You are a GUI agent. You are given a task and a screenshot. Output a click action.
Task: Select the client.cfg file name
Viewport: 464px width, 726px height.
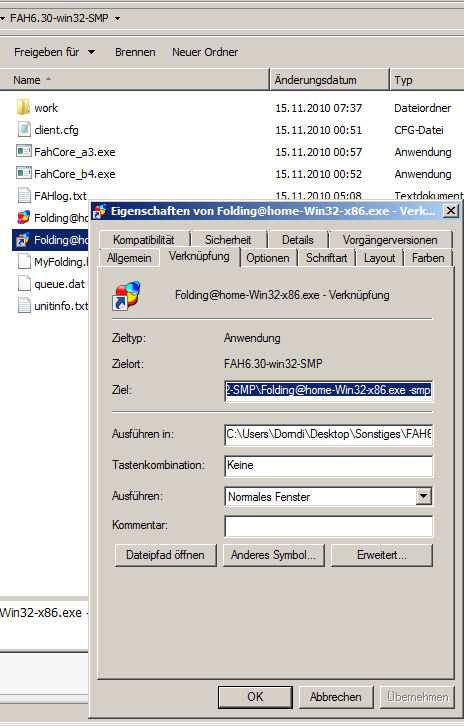tap(56, 130)
